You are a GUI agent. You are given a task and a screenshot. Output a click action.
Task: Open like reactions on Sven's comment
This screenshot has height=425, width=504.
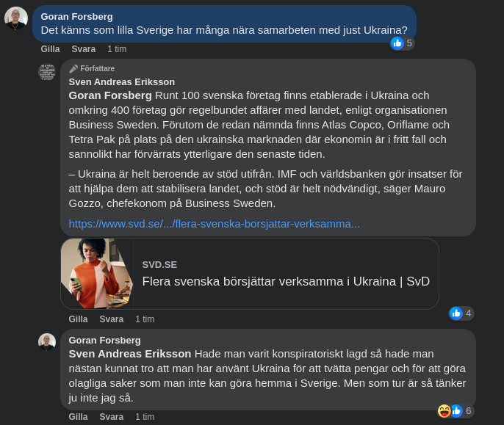[461, 313]
